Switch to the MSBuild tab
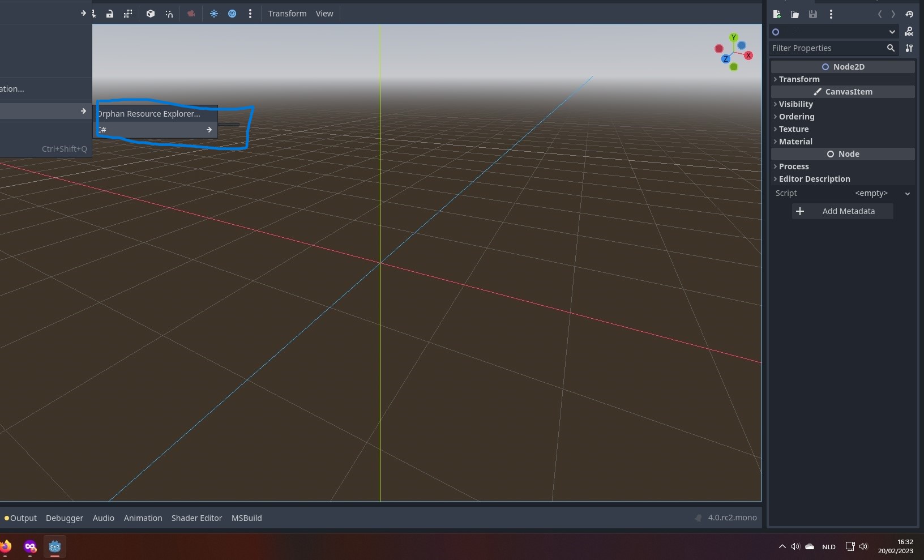The height and width of the screenshot is (560, 924). (246, 518)
